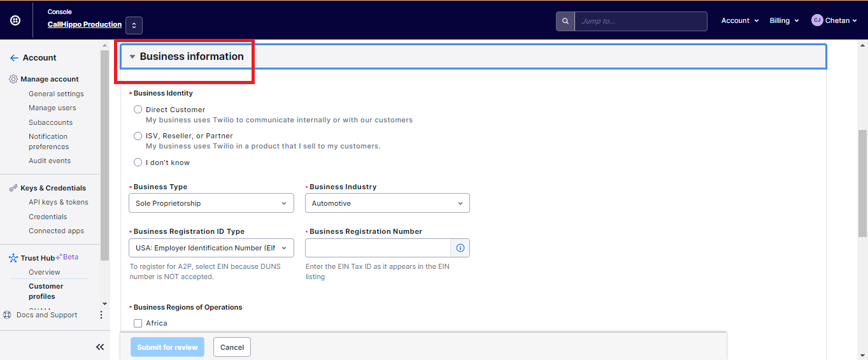Click the Cancel button
Viewport: 868px width, 360px height.
(x=232, y=347)
